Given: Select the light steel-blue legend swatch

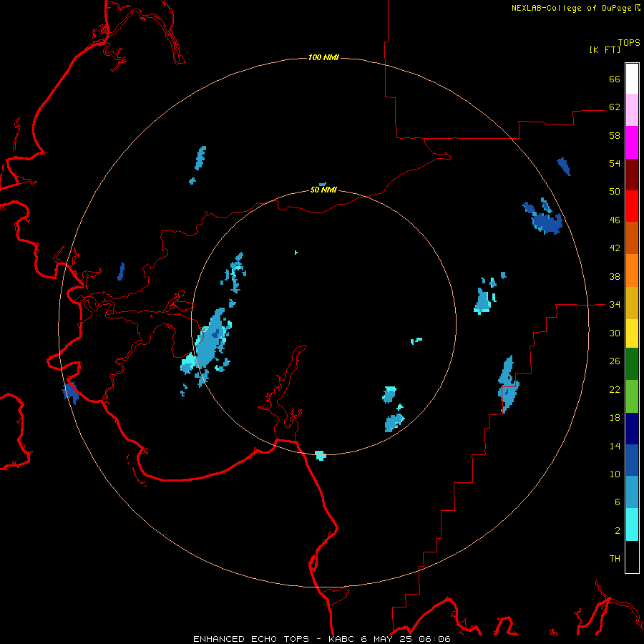Looking at the screenshot, I should [632, 492].
